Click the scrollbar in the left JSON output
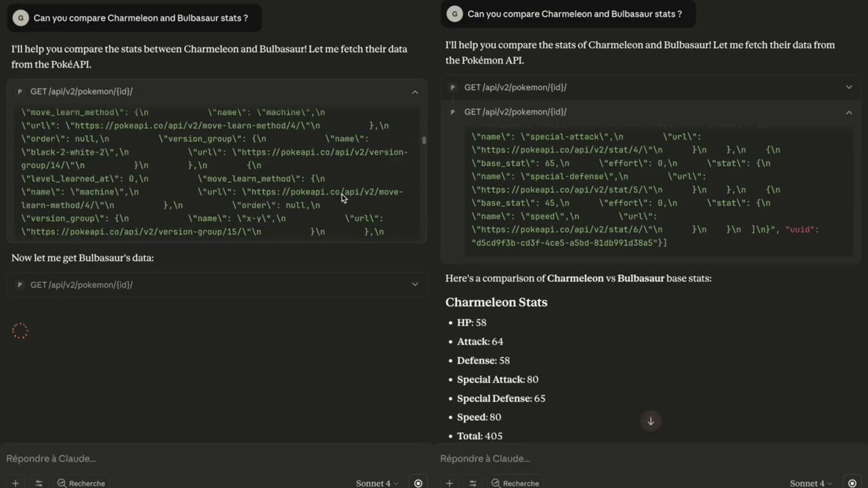868x488 pixels. pyautogui.click(x=424, y=141)
